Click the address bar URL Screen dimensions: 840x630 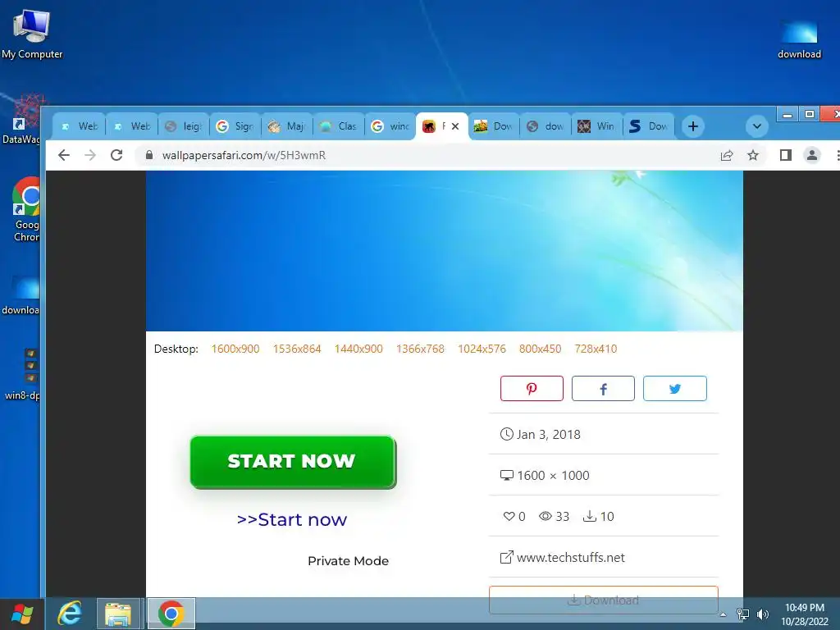coord(244,155)
